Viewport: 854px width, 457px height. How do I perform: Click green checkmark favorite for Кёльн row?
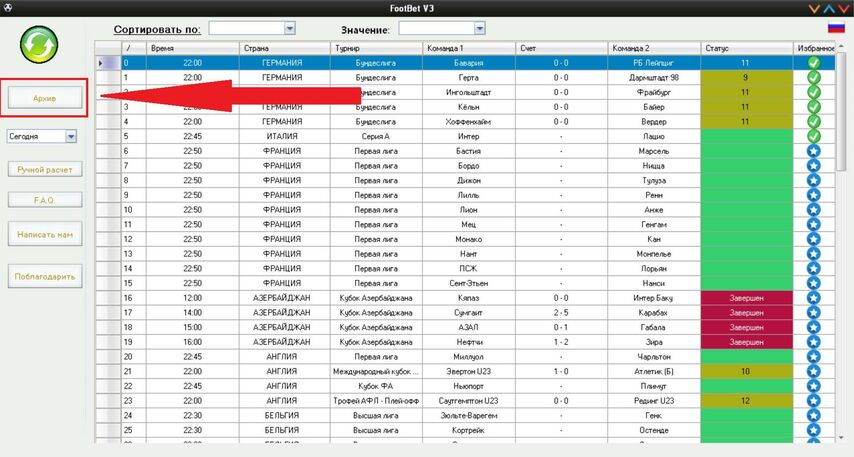814,107
